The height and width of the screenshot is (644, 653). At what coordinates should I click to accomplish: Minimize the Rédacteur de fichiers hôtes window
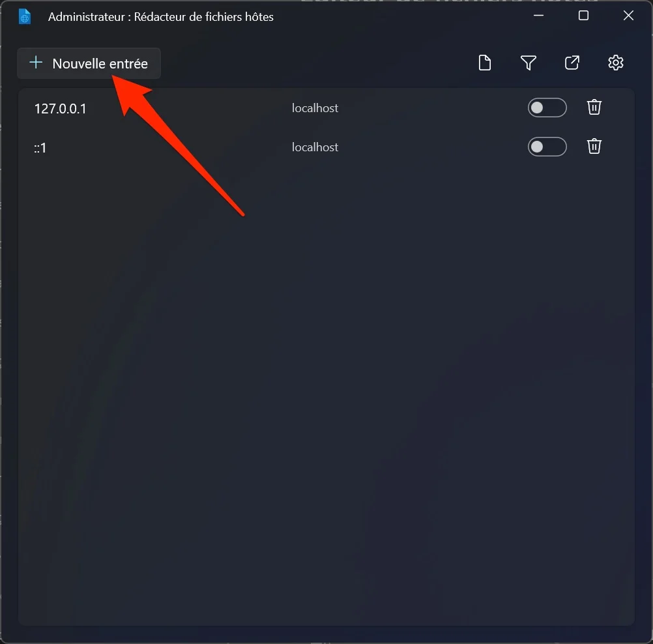pos(538,16)
